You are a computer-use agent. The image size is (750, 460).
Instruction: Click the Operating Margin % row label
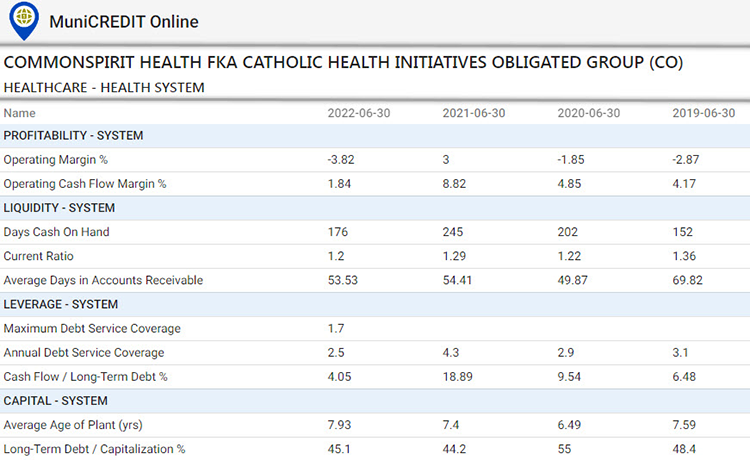(55, 160)
